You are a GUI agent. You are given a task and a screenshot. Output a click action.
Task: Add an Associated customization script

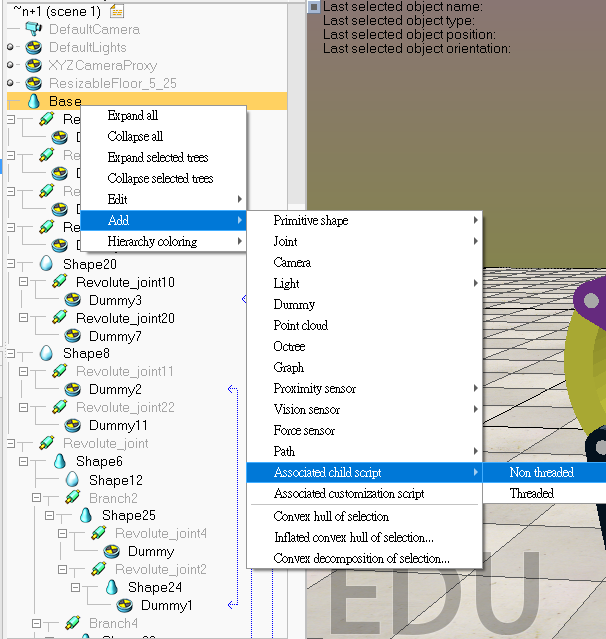coord(349,493)
